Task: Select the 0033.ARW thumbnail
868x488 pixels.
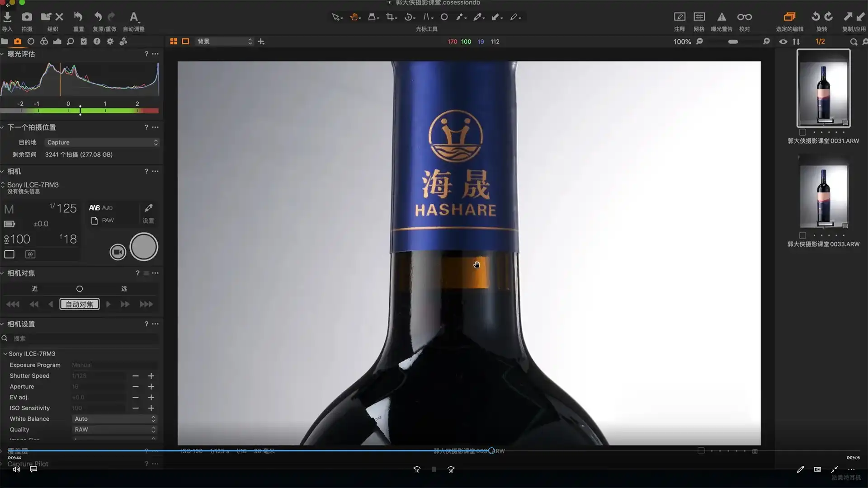Action: (823, 194)
